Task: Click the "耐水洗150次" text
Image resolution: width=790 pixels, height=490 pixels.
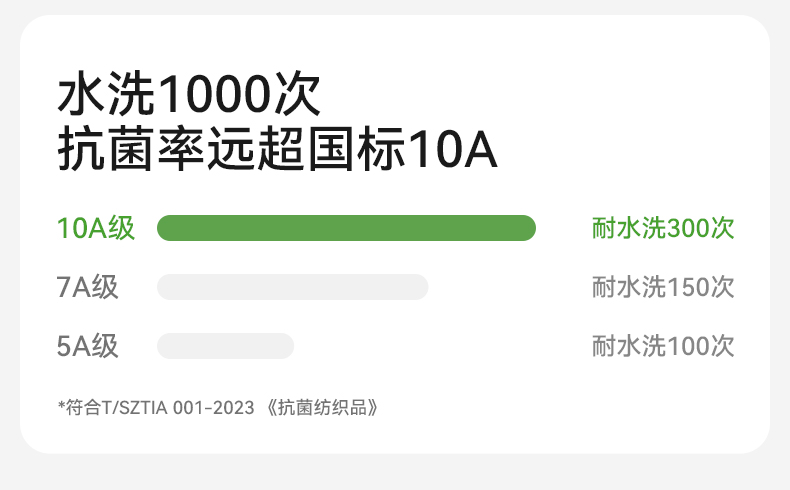Action: click(663, 287)
